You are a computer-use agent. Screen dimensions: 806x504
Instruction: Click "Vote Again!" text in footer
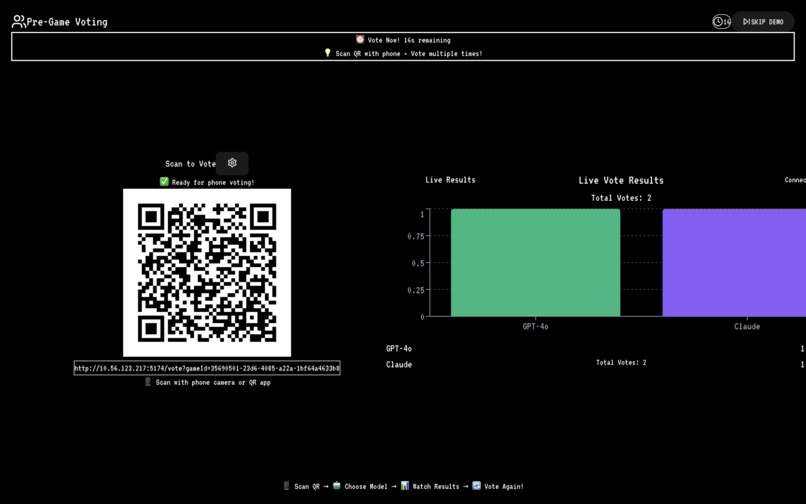pyautogui.click(x=504, y=487)
